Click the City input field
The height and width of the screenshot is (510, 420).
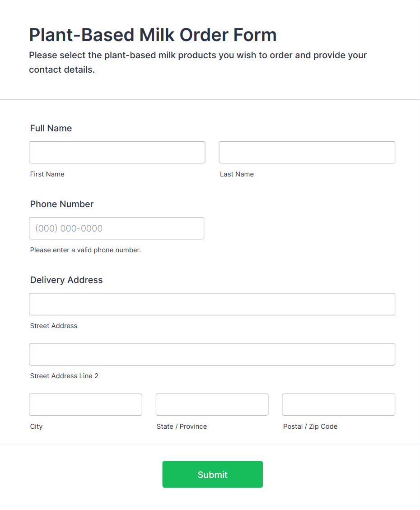point(85,404)
